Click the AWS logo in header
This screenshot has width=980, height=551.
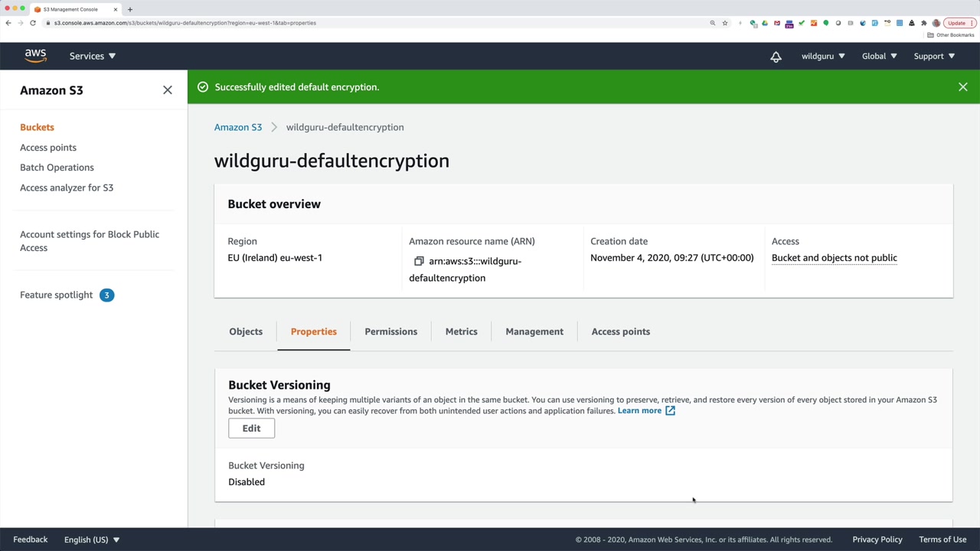tap(35, 56)
